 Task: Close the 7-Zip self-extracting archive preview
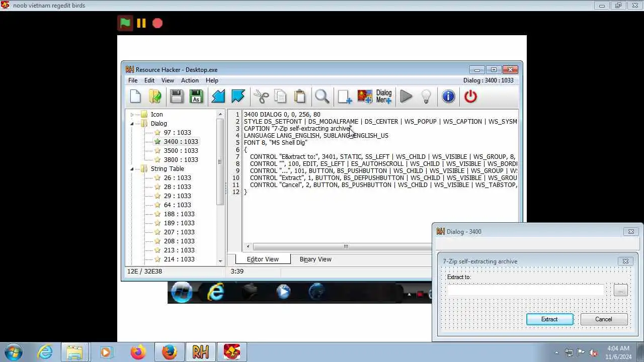tap(625, 261)
